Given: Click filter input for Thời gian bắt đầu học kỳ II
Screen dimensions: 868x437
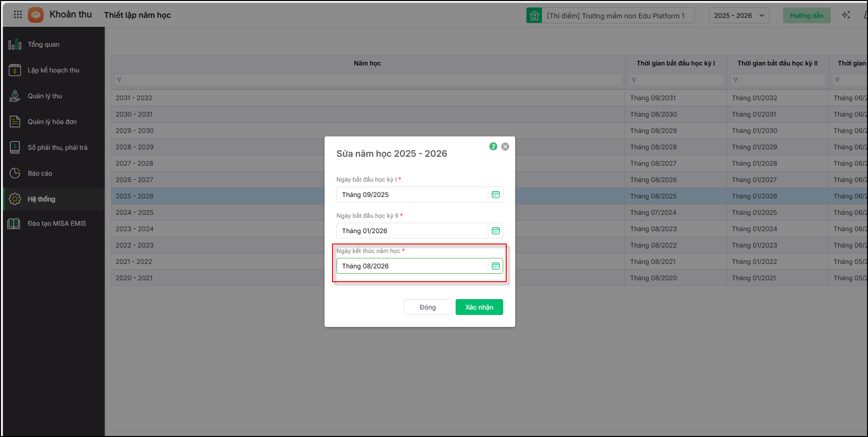Looking at the screenshot, I should click(x=778, y=80).
